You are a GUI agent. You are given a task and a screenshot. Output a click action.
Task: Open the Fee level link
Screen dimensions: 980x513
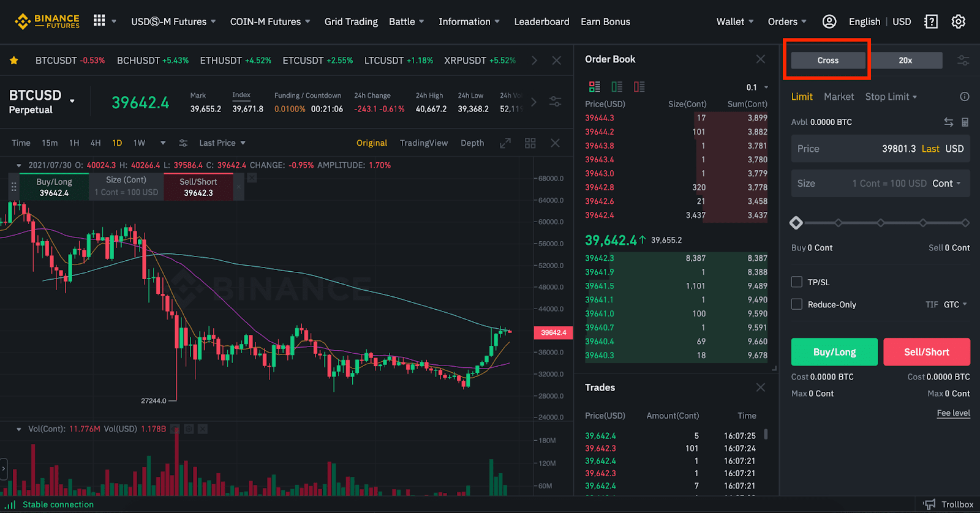954,413
